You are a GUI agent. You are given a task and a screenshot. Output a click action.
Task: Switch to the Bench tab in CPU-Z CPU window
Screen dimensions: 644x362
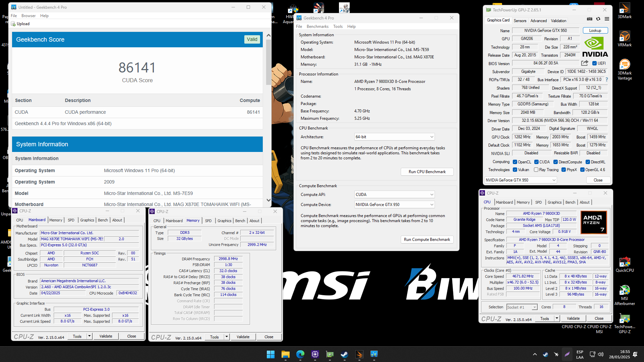point(570,202)
